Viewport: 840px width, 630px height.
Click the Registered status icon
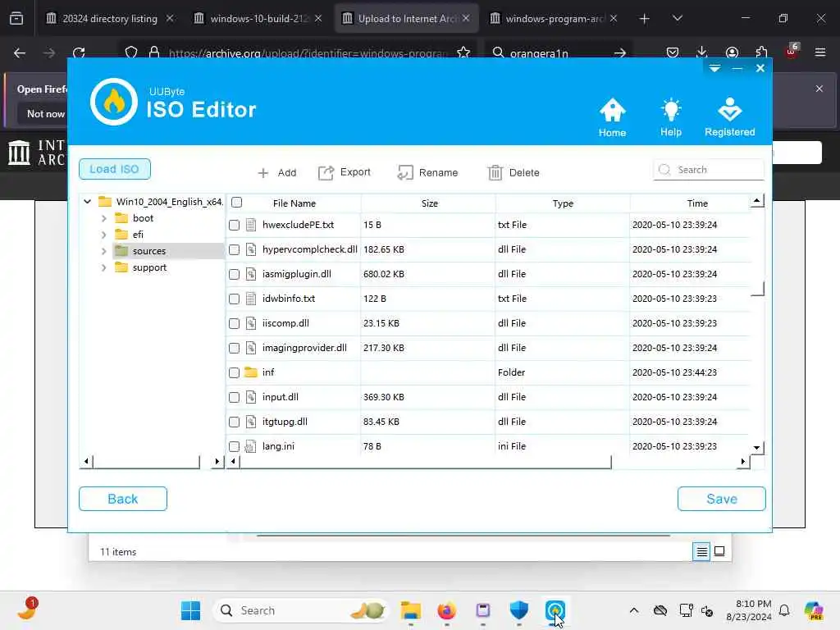tap(729, 117)
